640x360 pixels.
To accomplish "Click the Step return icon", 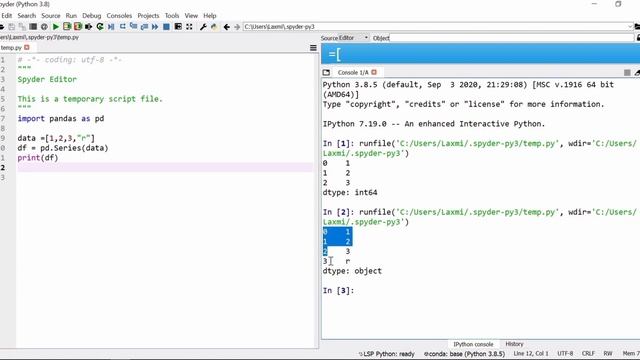I will (x=144, y=27).
